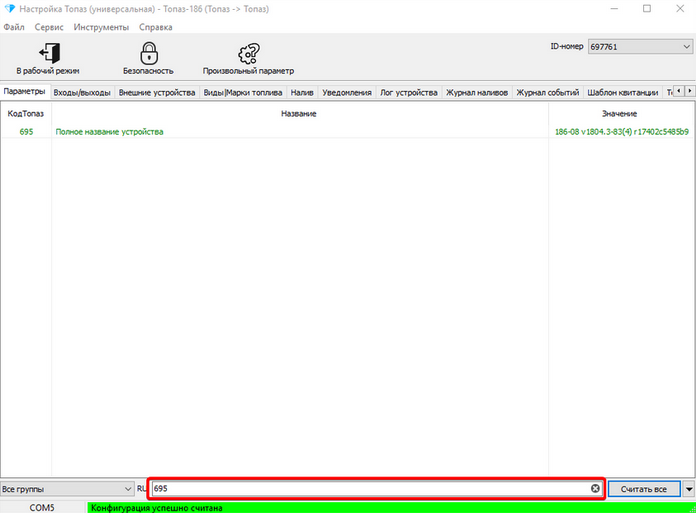Open the Инструменты menu
The width and height of the screenshot is (696, 513).
101,27
